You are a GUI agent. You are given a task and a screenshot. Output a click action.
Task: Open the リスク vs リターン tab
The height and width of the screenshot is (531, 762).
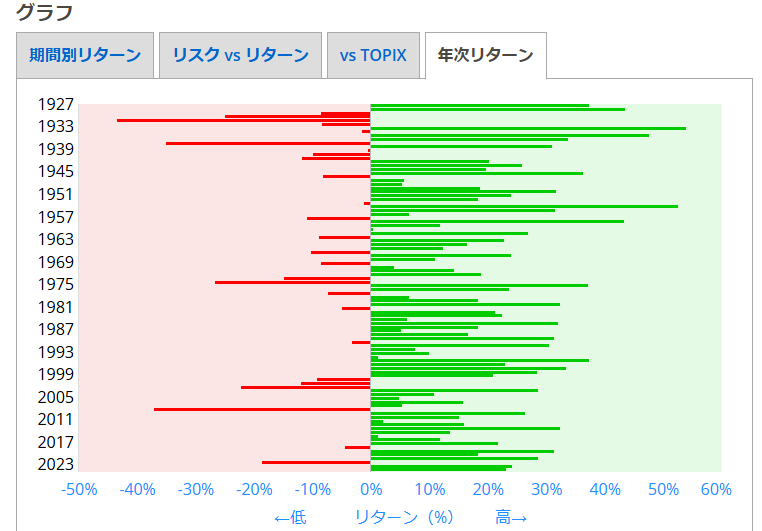click(240, 55)
